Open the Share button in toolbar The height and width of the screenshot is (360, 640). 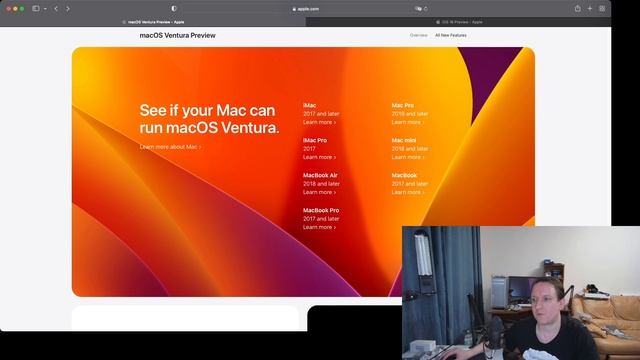click(578, 9)
